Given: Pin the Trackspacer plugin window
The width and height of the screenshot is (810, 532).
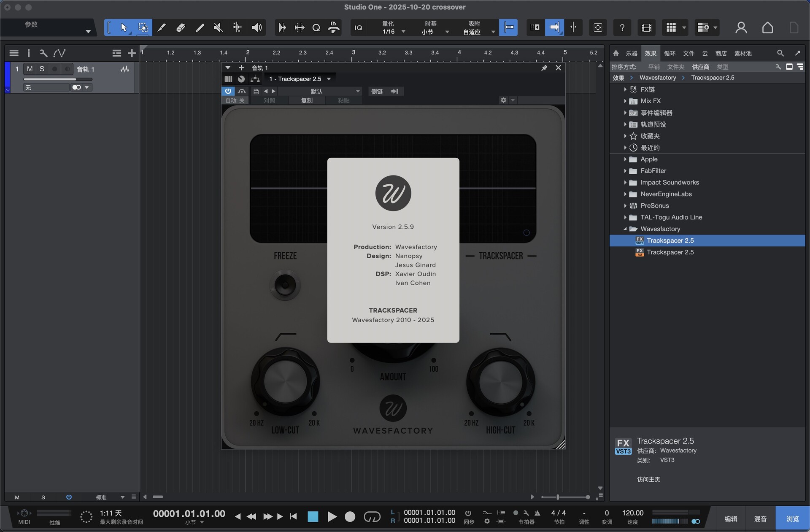Looking at the screenshot, I should 544,68.
